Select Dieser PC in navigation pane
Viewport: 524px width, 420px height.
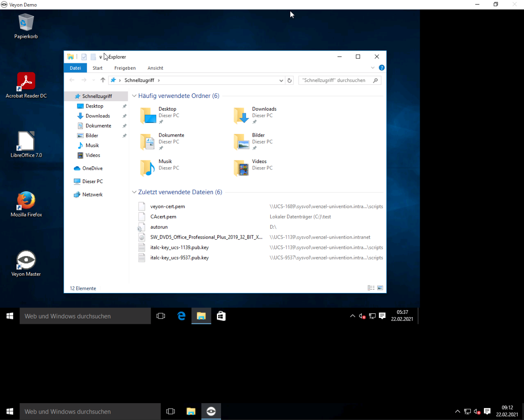click(x=92, y=181)
